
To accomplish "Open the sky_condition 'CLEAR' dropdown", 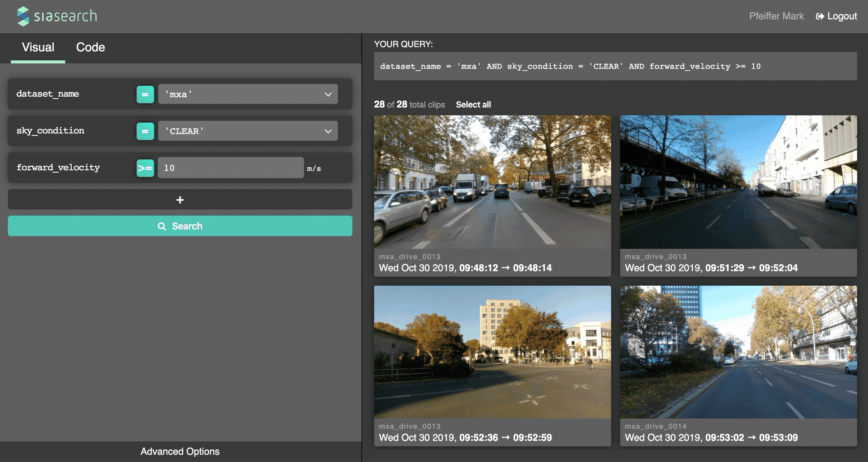I will tap(248, 131).
